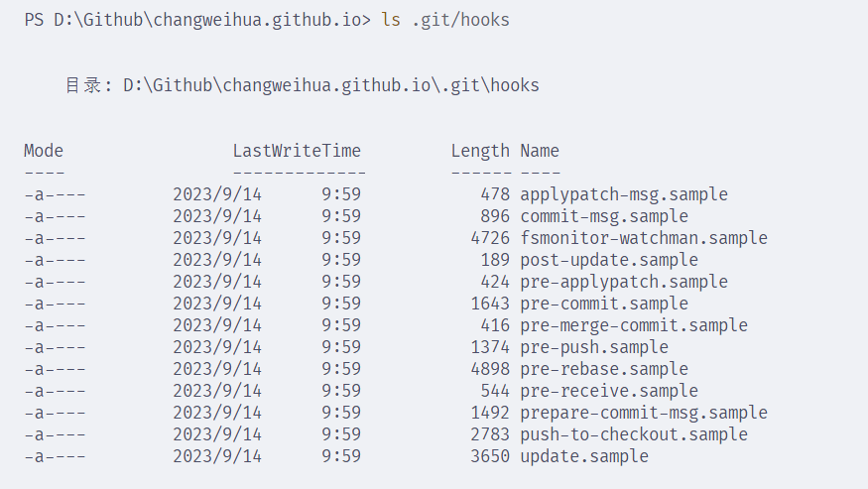Click the pre-push.sample entry
This screenshot has width=868, height=489.
pyautogui.click(x=593, y=347)
